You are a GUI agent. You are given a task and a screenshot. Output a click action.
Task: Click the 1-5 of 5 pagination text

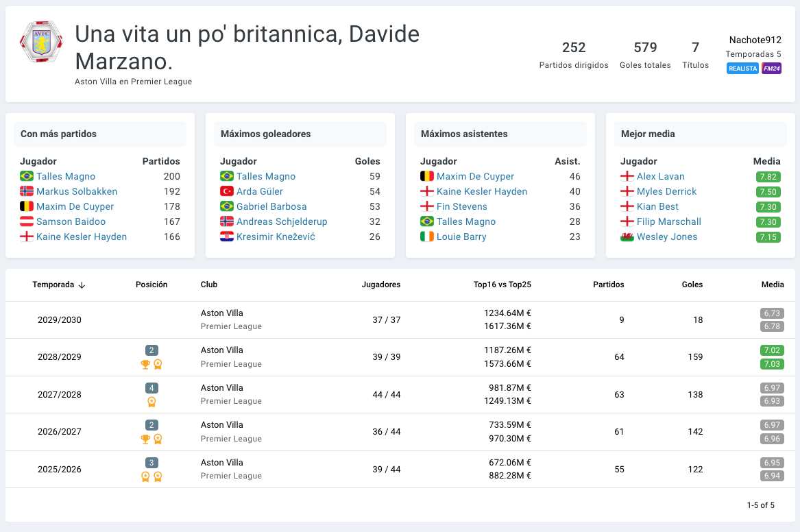[761, 505]
